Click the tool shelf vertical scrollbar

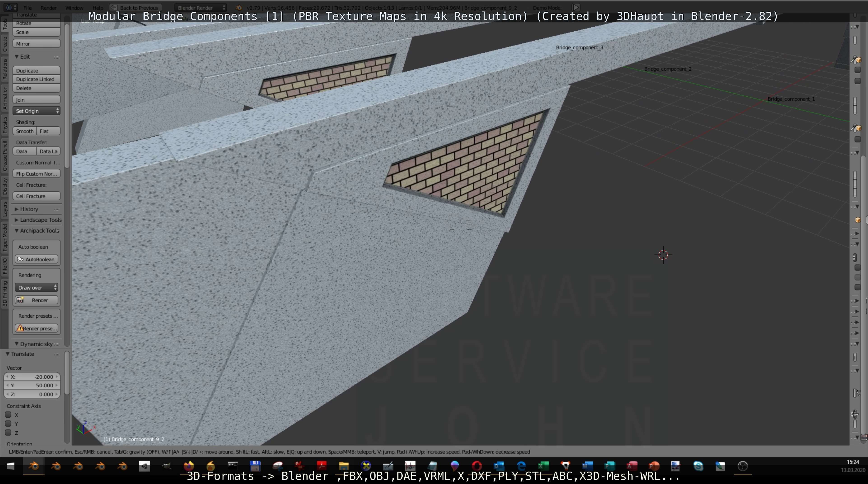[67, 96]
